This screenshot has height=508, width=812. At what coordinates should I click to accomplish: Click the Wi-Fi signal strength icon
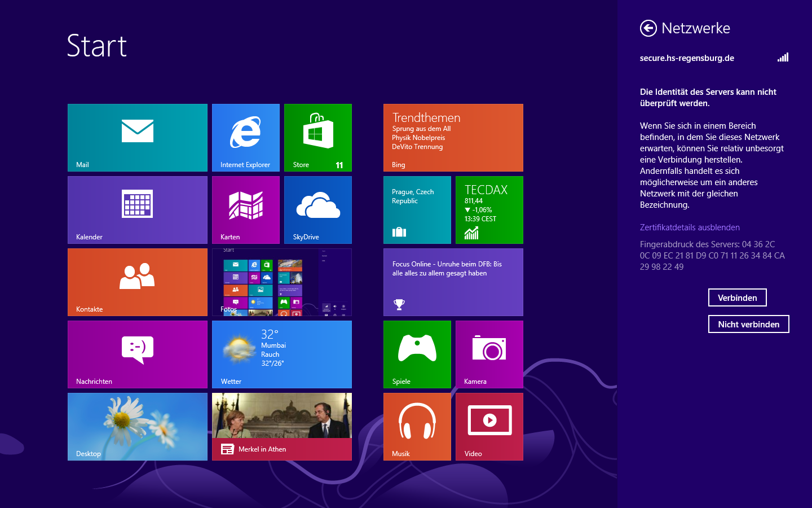(783, 57)
